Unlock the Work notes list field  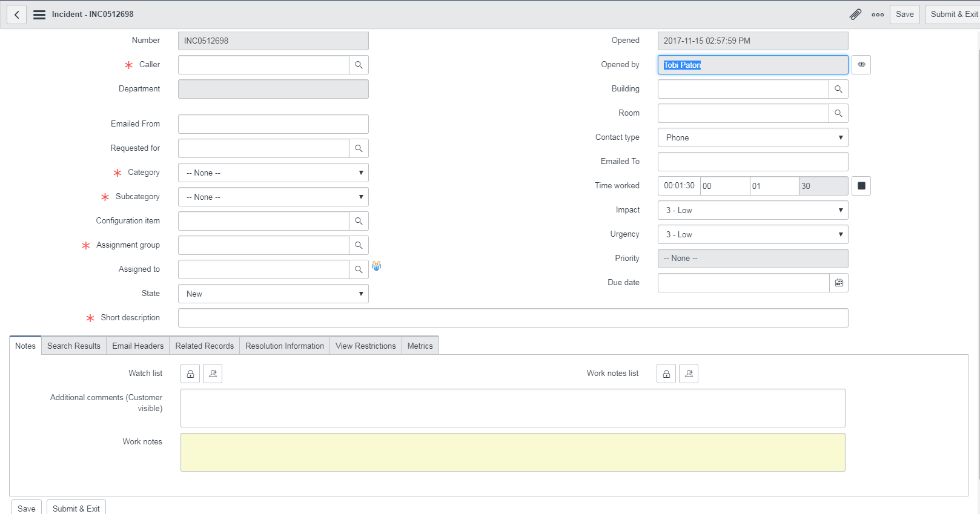tap(666, 374)
